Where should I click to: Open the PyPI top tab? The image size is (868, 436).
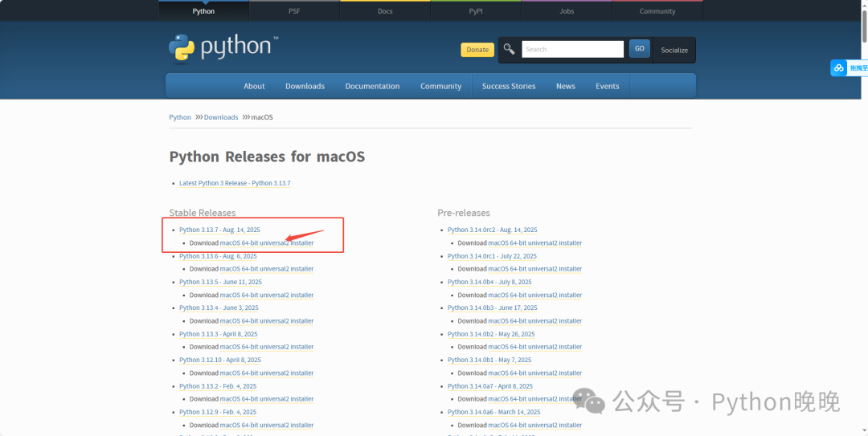476,11
